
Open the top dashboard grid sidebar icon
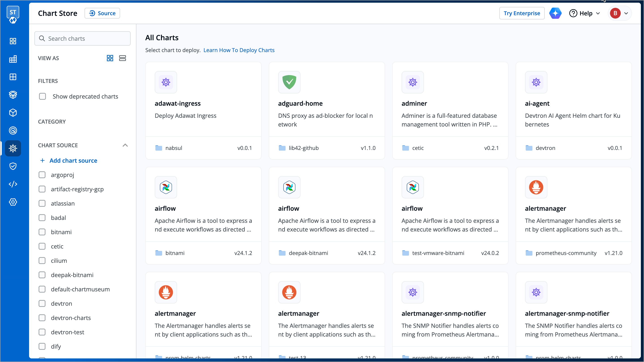point(13,41)
